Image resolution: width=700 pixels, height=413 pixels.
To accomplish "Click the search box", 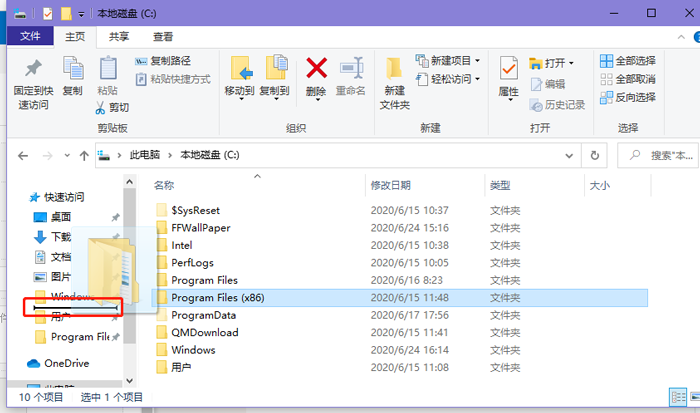I will (658, 155).
